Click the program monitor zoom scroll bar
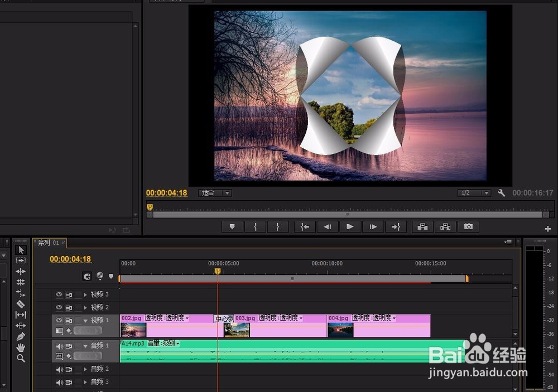 [348, 215]
